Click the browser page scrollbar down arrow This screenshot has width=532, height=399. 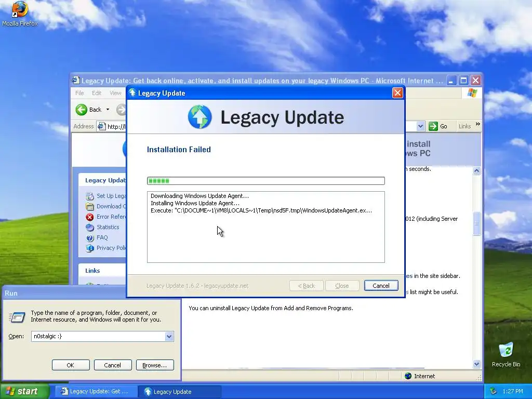point(477,364)
